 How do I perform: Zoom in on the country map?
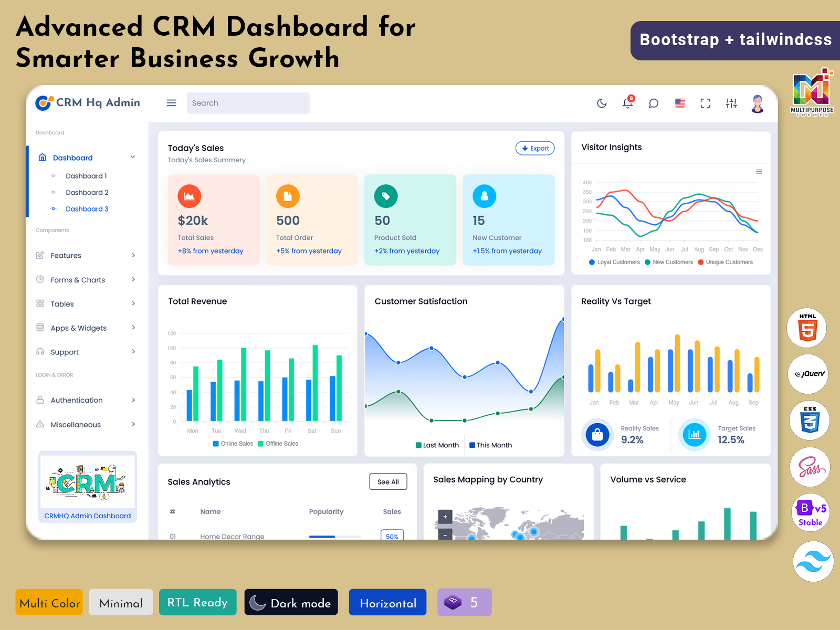445,517
